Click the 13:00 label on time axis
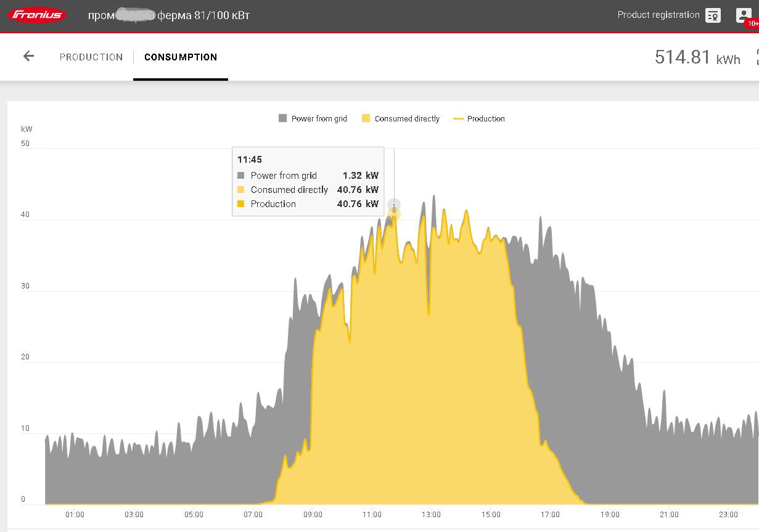 [431, 515]
